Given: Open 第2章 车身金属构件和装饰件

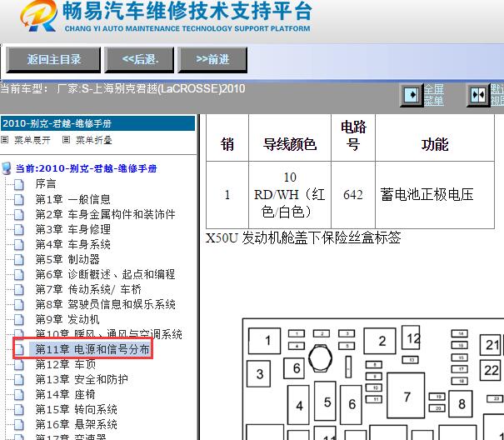Looking at the screenshot, I should click(106, 214).
